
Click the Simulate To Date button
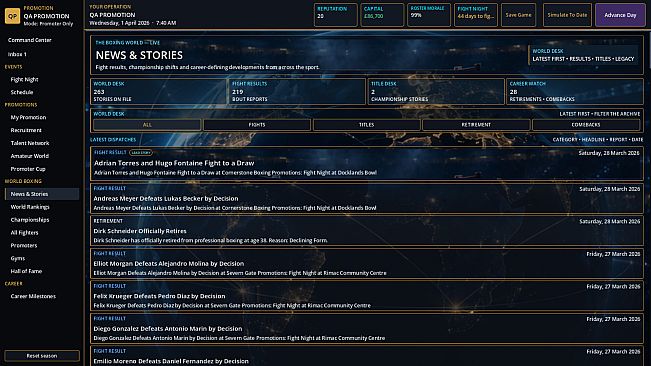567,15
